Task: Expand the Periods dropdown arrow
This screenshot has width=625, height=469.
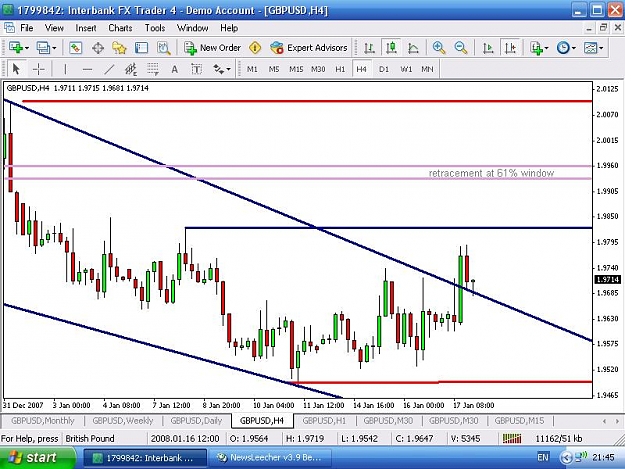Action: point(574,48)
